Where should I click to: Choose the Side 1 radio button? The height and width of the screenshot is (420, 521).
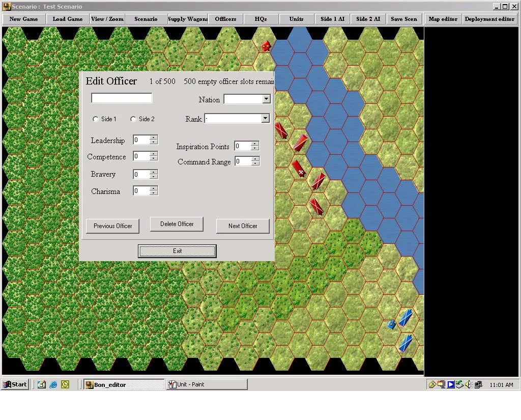point(96,119)
